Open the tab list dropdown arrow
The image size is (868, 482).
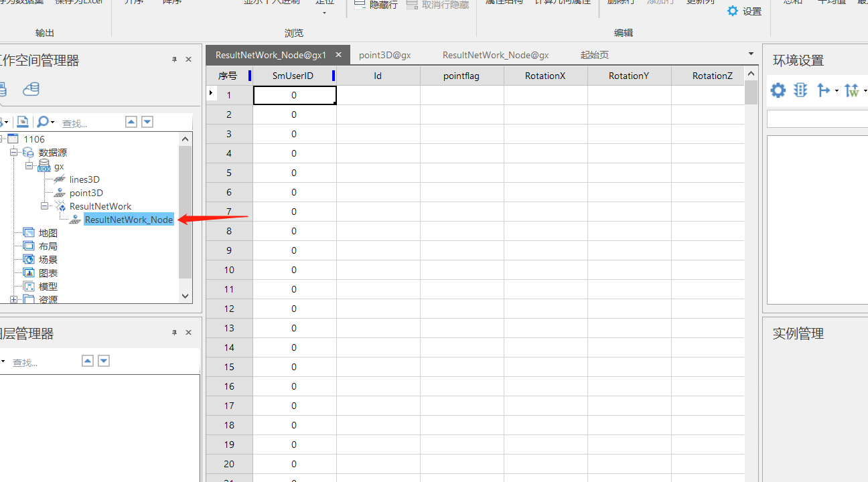(751, 54)
